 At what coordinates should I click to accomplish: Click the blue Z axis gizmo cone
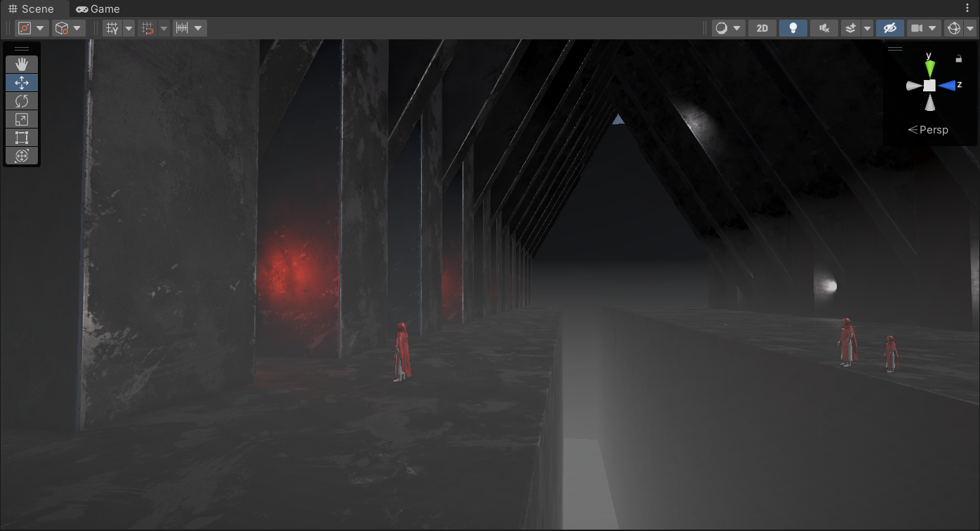pos(948,85)
